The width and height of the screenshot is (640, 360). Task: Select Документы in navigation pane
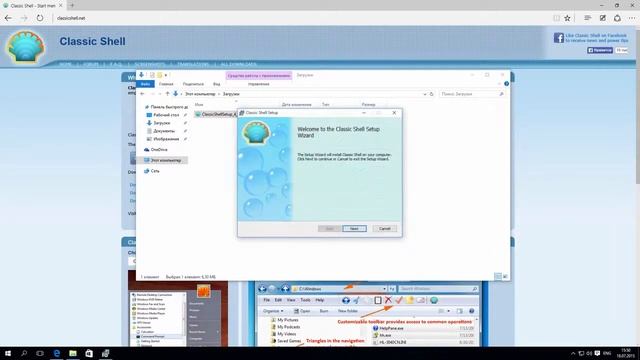pos(161,131)
